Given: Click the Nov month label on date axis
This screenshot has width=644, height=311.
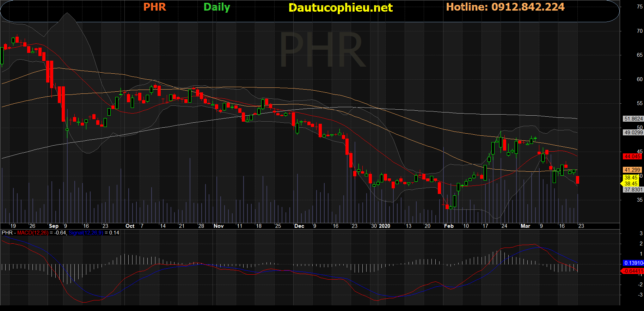Looking at the screenshot, I should click(219, 226).
